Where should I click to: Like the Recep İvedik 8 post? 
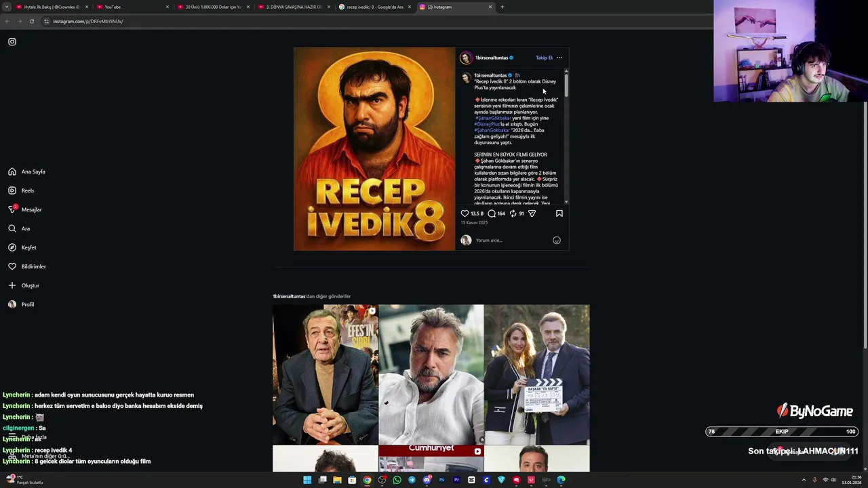465,213
